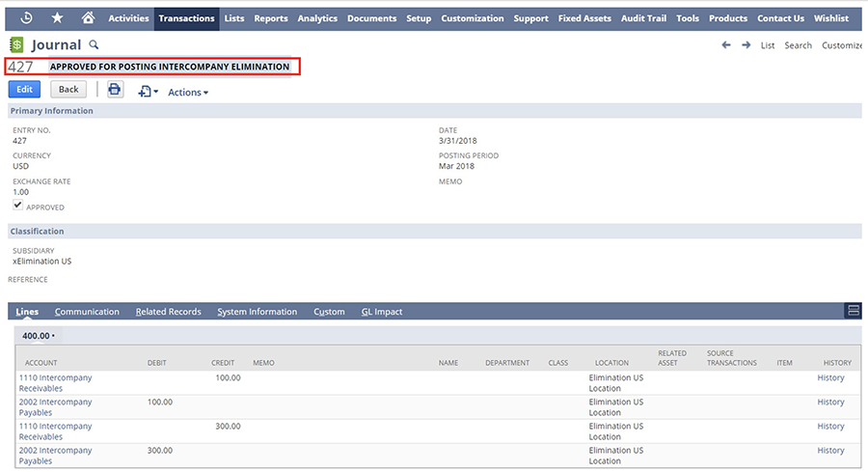Collapse the Primary Information section
This screenshot has width=868, height=472.
coord(51,111)
